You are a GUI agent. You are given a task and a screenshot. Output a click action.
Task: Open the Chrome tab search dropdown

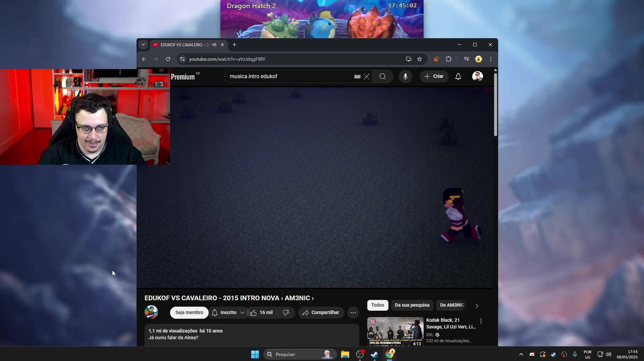pyautogui.click(x=143, y=45)
